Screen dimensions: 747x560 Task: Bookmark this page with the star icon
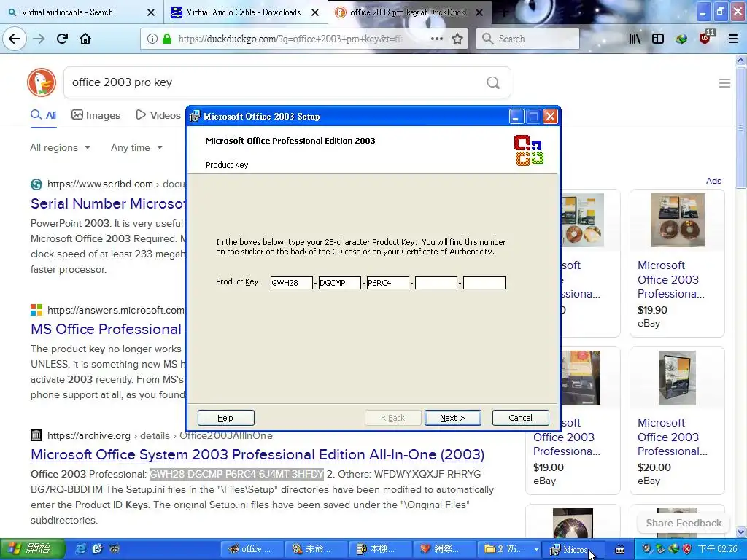coord(457,39)
